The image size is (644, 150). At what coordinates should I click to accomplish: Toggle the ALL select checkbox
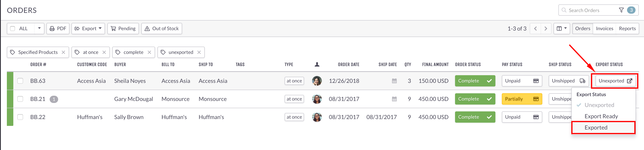(13, 29)
